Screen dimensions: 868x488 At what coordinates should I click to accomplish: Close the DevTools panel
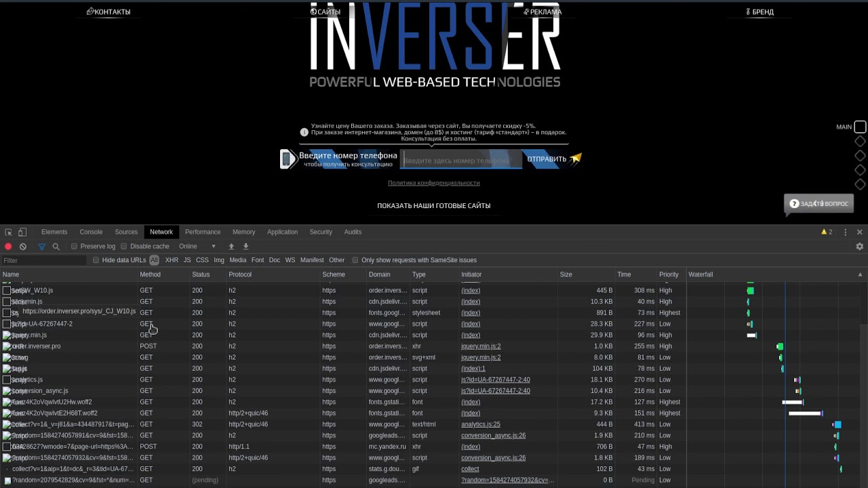(860, 232)
